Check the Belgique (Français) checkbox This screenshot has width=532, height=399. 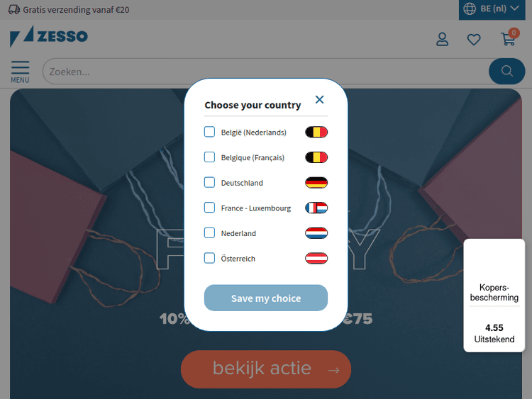pos(209,157)
